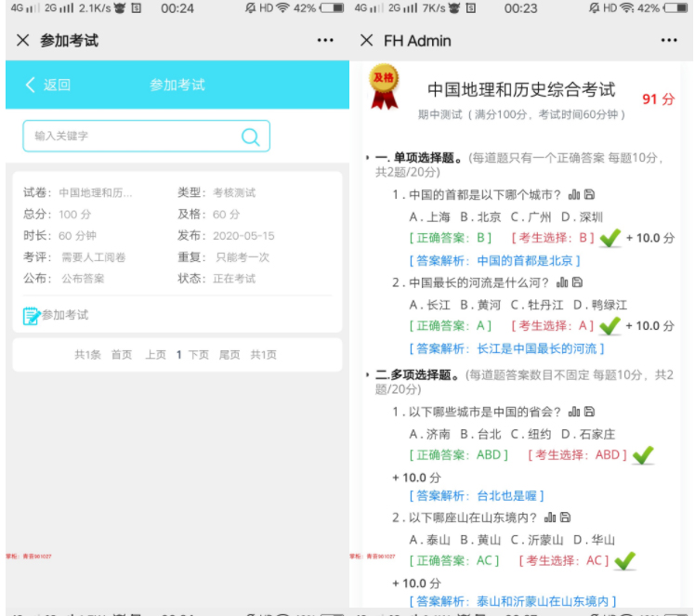Click the 及格 pass ribbon badge
Image resolution: width=695 pixels, height=616 pixels.
tap(384, 87)
